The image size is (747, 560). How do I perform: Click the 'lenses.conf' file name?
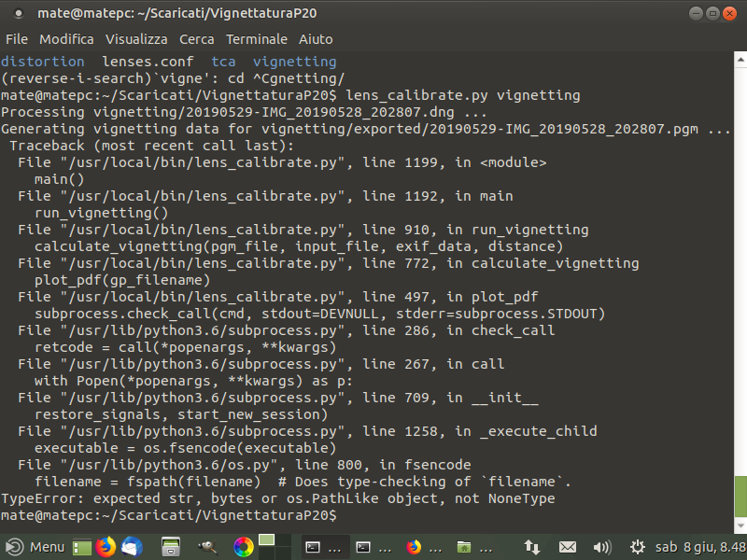pos(148,62)
